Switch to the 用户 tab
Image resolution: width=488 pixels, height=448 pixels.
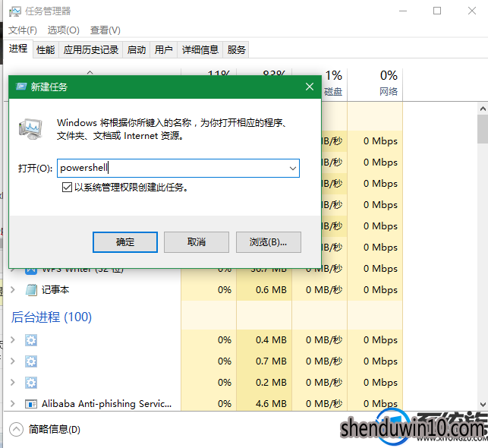pyautogui.click(x=163, y=49)
